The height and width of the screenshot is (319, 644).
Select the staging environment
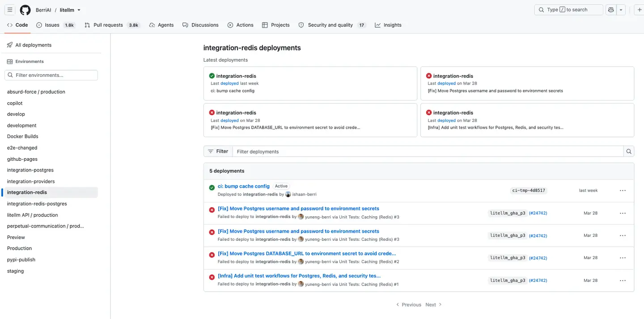16,271
